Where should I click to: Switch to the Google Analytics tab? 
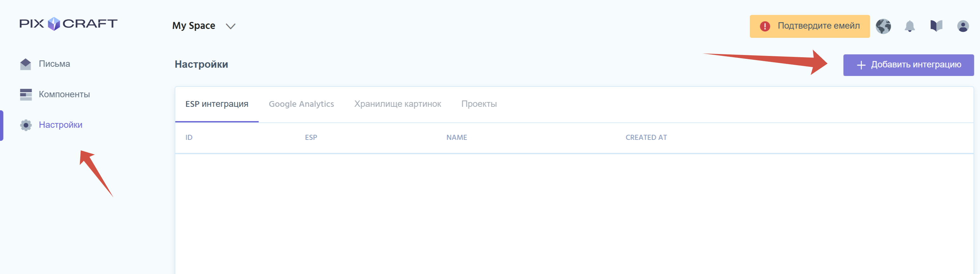(301, 104)
